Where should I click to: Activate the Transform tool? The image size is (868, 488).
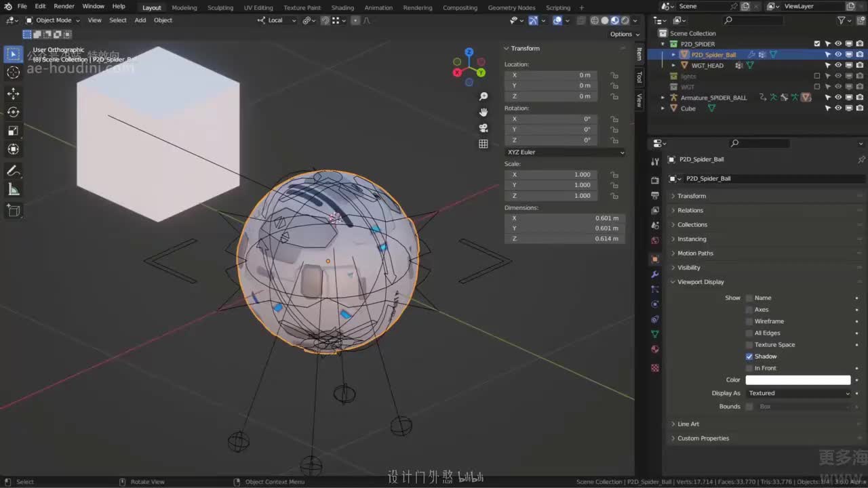(14, 149)
